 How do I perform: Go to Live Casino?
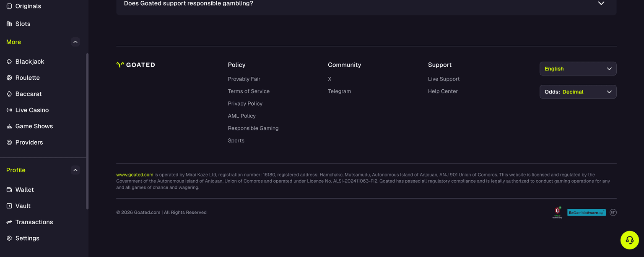pyautogui.click(x=32, y=110)
